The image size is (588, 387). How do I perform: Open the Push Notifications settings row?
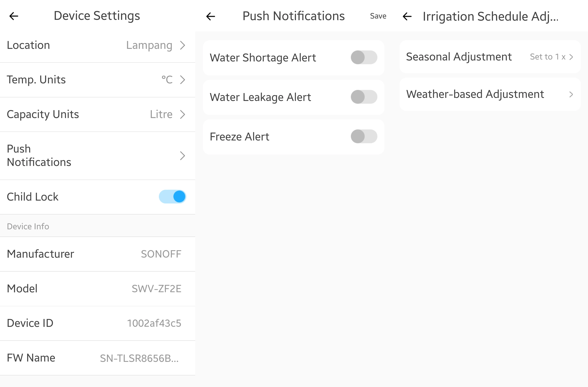pyautogui.click(x=98, y=155)
